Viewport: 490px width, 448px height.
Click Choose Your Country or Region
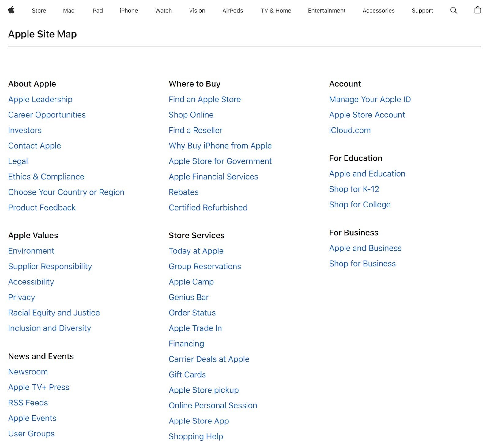66,192
